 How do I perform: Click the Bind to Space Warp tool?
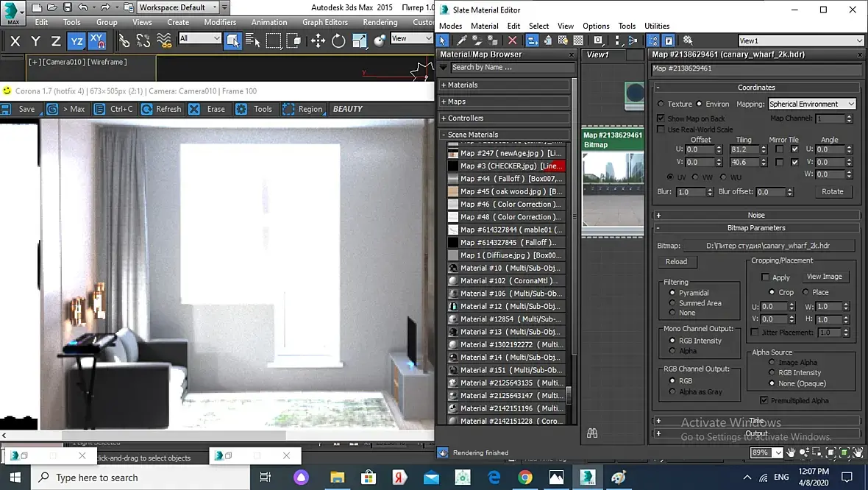click(164, 40)
